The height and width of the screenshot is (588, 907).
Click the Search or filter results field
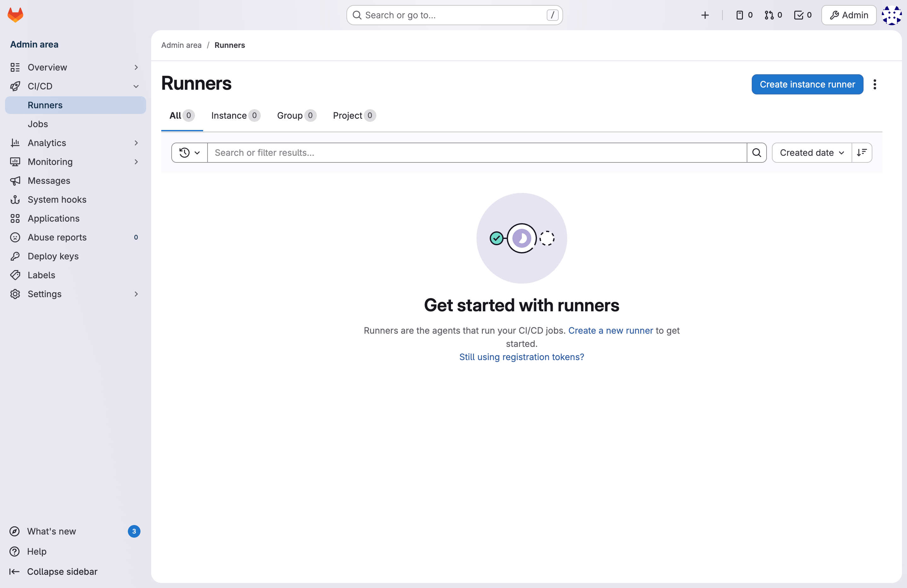476,152
